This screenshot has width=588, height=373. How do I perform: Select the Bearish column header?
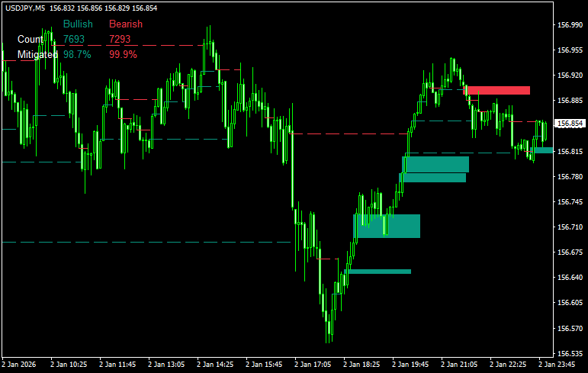click(125, 24)
